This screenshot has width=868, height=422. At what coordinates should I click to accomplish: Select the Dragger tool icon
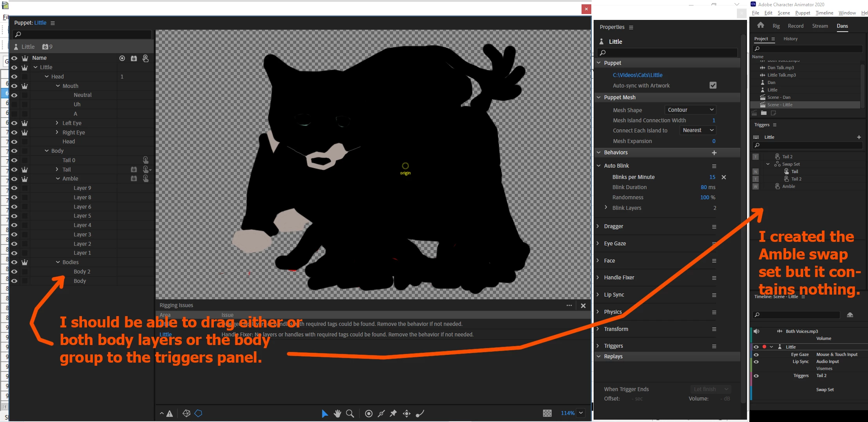pos(407,413)
